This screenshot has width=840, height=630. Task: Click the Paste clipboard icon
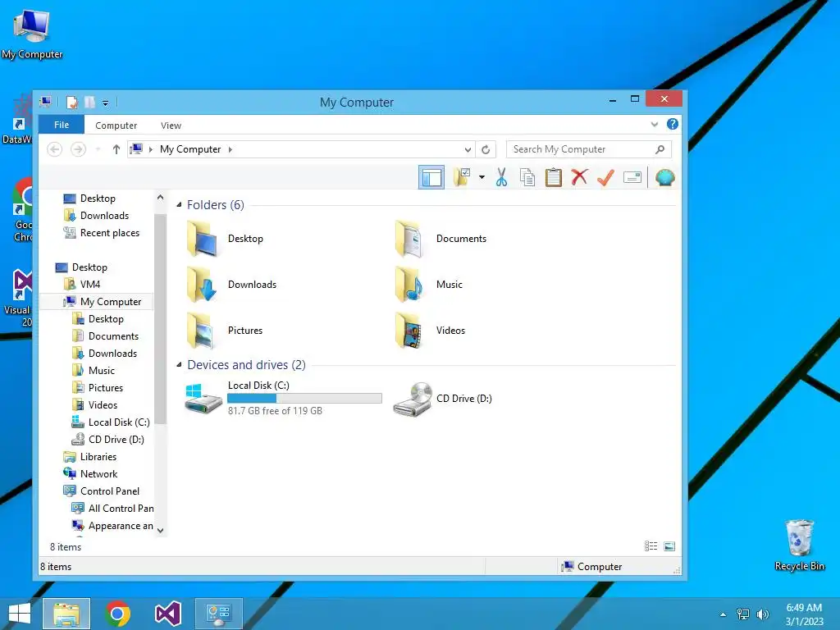pos(554,177)
